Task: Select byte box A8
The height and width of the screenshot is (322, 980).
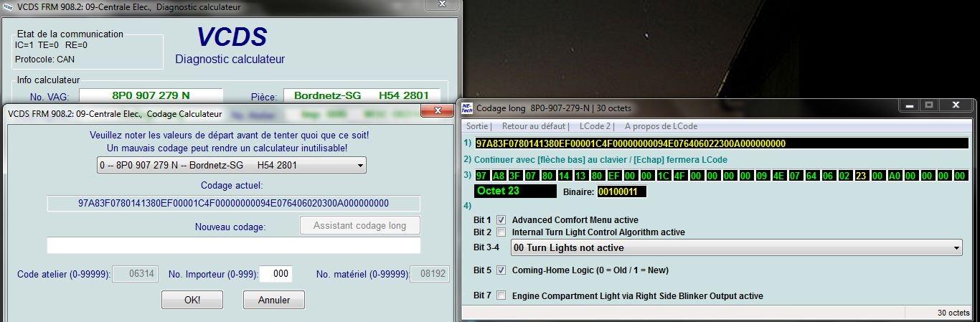Action: pos(499,175)
